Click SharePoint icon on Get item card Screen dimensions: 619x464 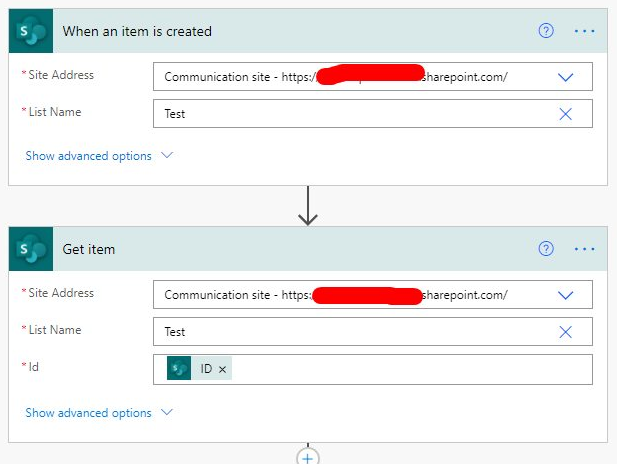(31, 249)
